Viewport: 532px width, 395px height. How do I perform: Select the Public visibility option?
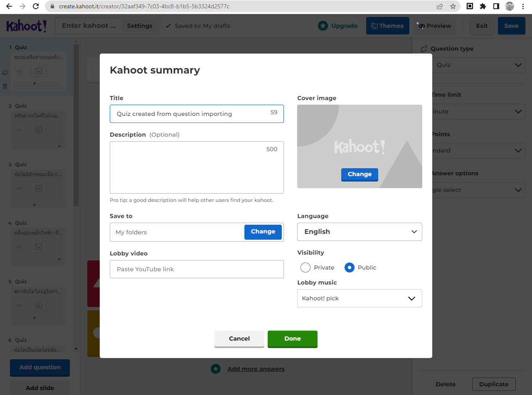pos(350,267)
